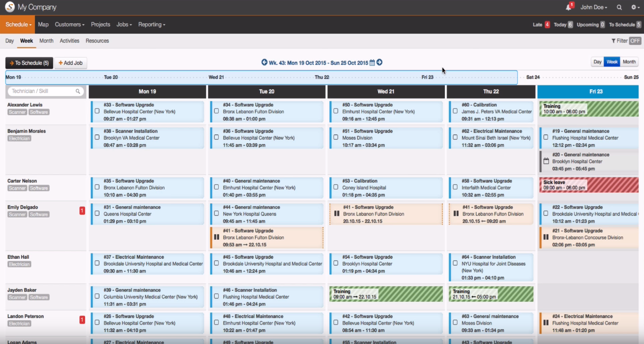Open the calendar picker icon beside week dates

pos(372,62)
